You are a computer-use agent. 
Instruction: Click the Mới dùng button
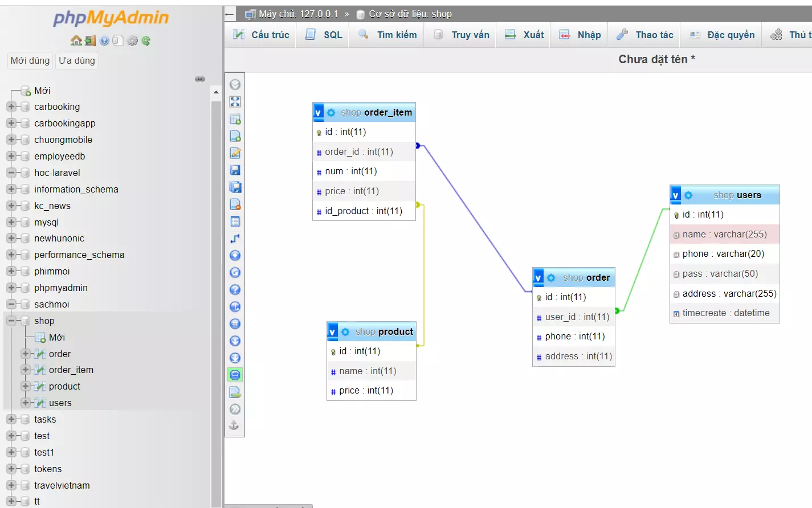click(30, 60)
